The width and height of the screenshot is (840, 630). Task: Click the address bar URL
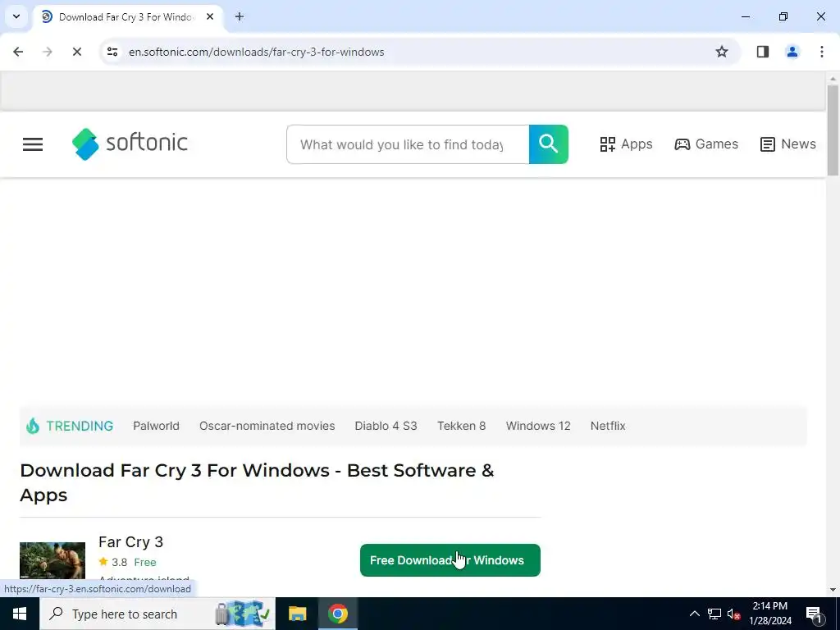(x=256, y=52)
